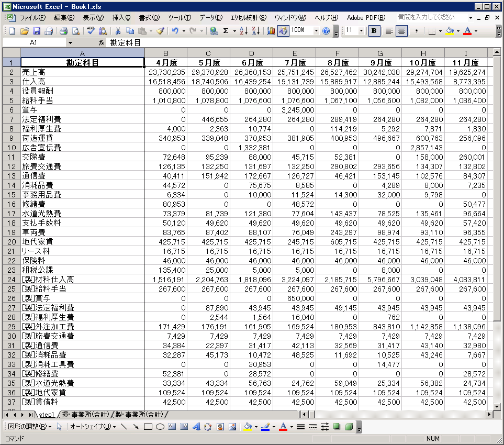
Task: Open the Chart Wizard icon
Action: 271,31
